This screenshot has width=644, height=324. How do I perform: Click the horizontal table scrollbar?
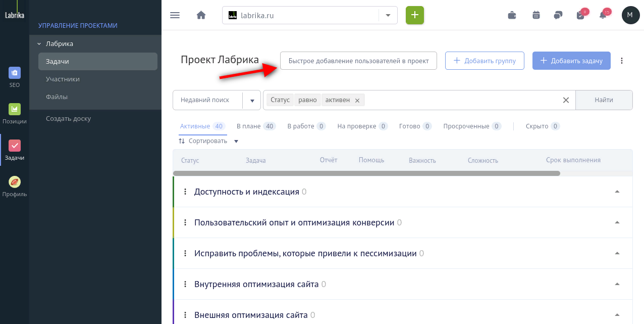pyautogui.click(x=366, y=173)
